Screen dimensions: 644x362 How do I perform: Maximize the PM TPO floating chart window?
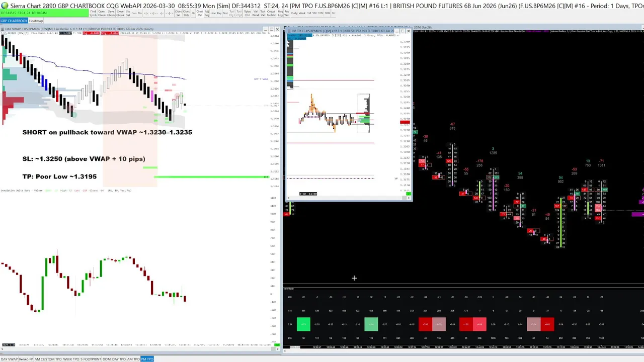403,31
